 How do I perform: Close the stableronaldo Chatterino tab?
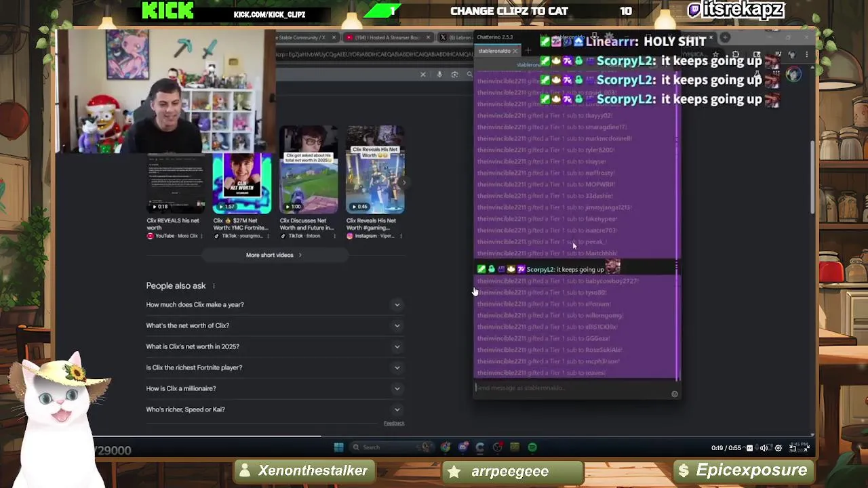point(515,51)
